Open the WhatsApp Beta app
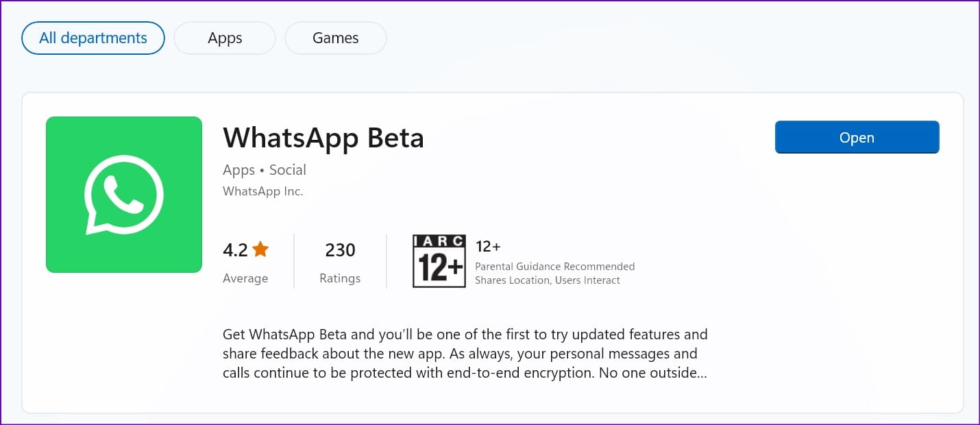Image resolution: width=980 pixels, height=425 pixels. click(x=857, y=137)
